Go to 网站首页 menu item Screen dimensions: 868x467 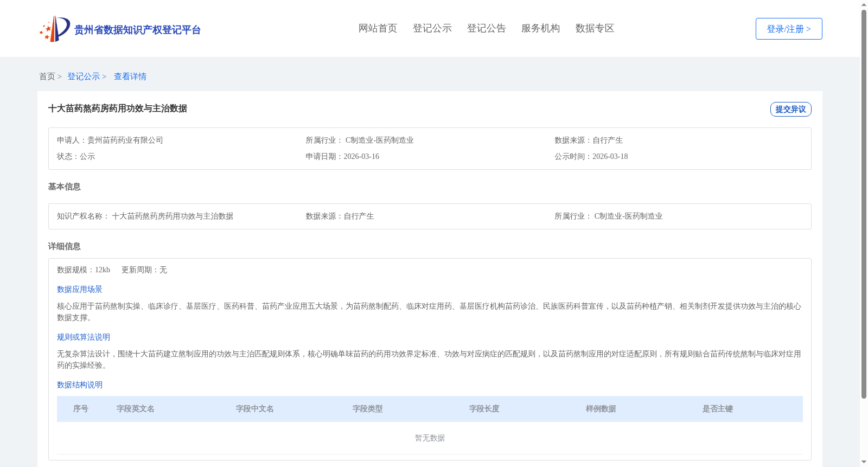click(x=378, y=28)
